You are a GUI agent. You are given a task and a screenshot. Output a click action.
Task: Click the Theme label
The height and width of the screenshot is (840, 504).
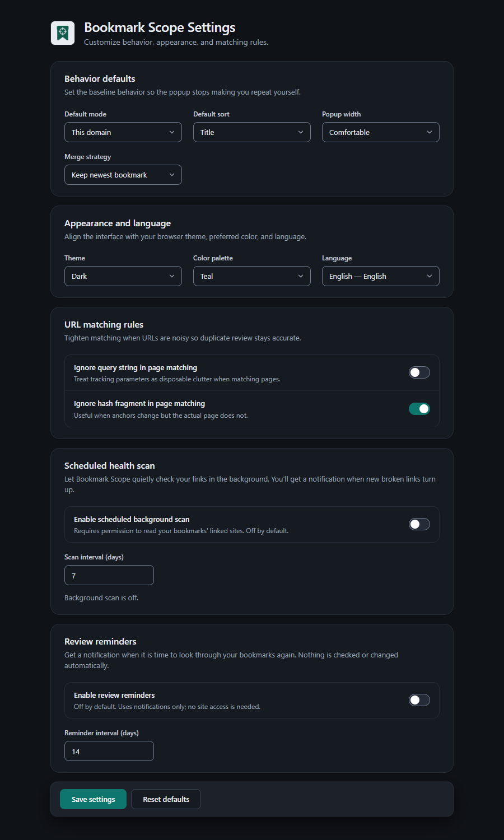(x=74, y=258)
